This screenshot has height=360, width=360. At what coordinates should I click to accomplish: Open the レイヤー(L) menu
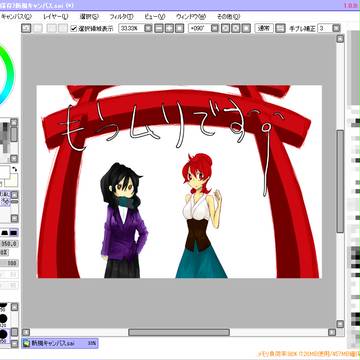56,16
